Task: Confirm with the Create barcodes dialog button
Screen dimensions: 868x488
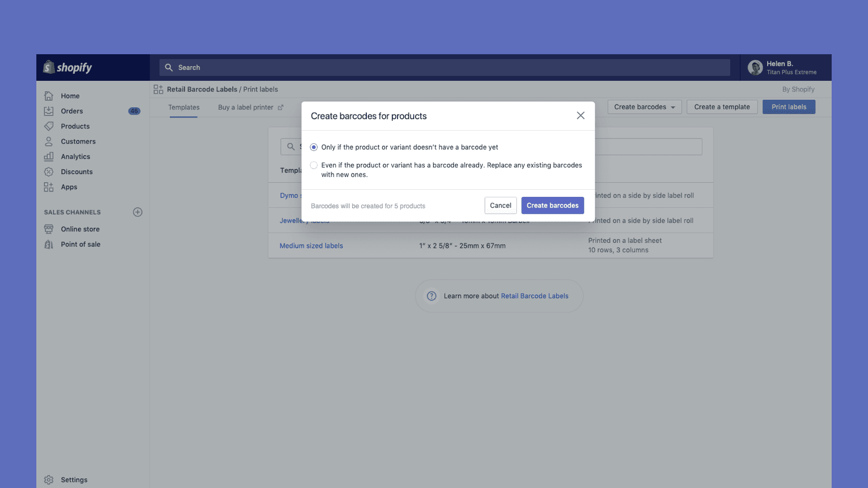Action: 552,206
